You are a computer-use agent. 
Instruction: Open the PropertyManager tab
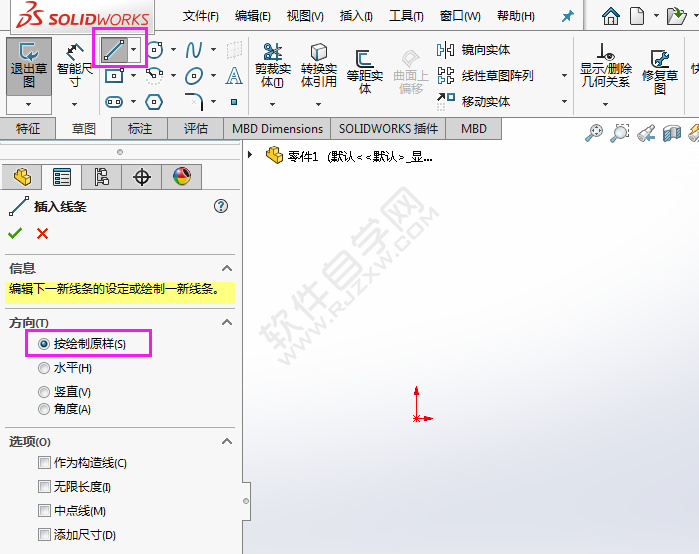coord(62,177)
